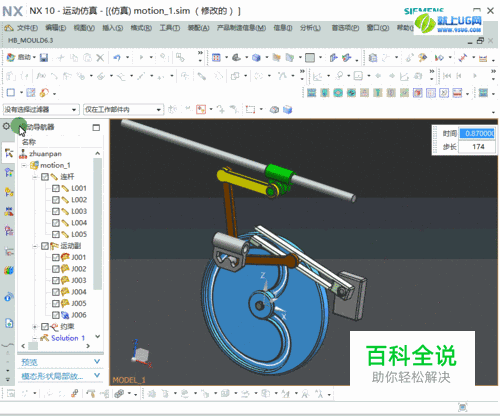Click the Undo arrow icon

point(116,58)
